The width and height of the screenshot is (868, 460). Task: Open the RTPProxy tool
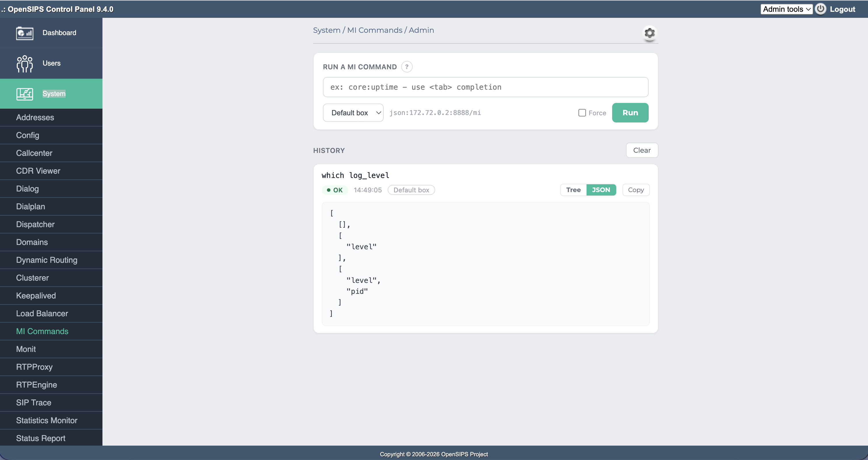pyautogui.click(x=51, y=367)
